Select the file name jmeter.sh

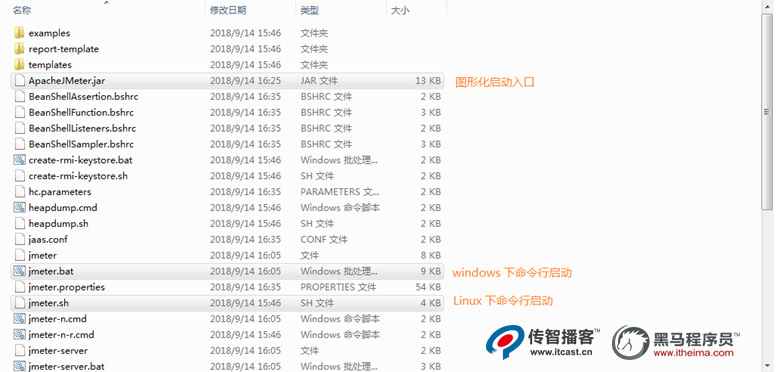pos(49,303)
